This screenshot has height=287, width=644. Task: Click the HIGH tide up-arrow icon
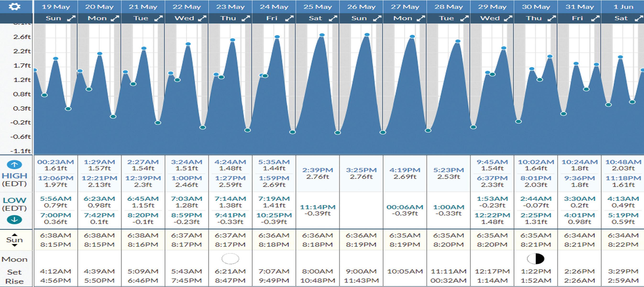point(14,165)
